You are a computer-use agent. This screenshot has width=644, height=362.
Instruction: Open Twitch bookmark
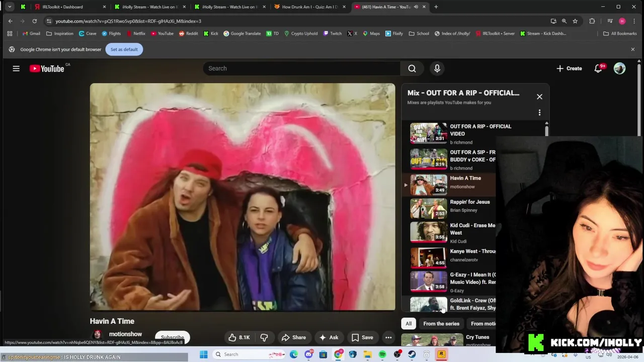[333, 34]
